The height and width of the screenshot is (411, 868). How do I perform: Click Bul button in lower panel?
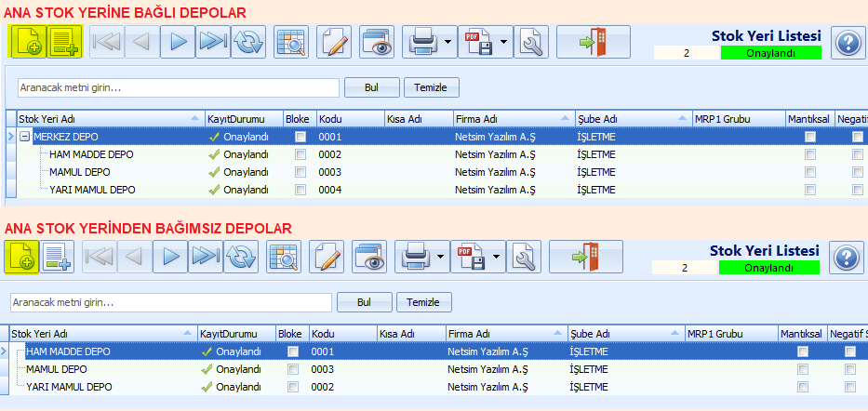point(365,302)
